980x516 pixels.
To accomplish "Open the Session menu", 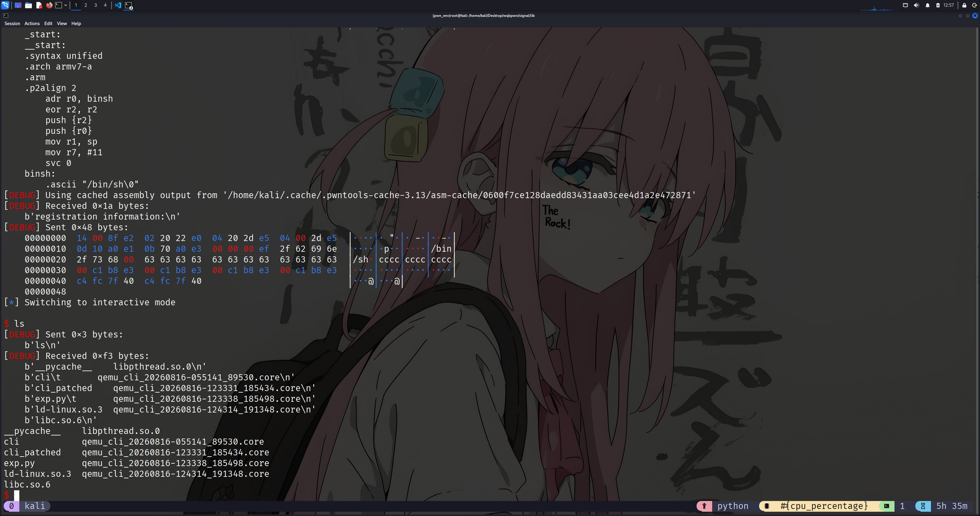I will [x=12, y=24].
